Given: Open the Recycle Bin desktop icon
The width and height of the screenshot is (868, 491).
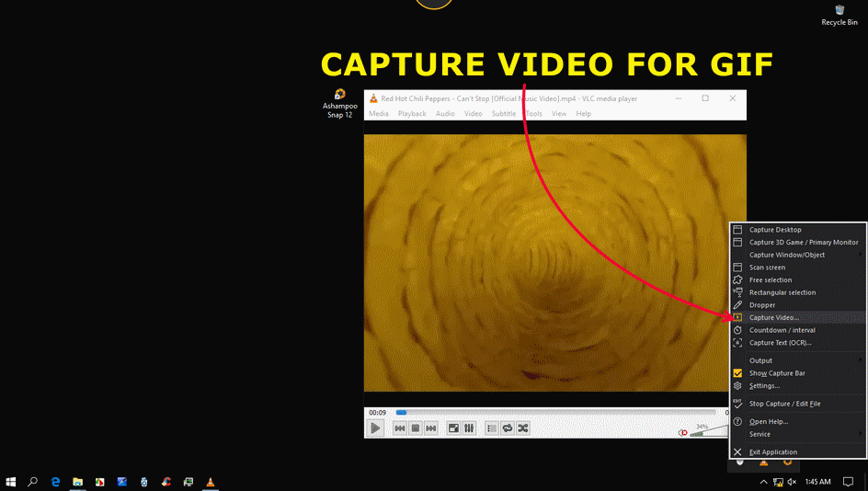Looking at the screenshot, I should pos(839,16).
